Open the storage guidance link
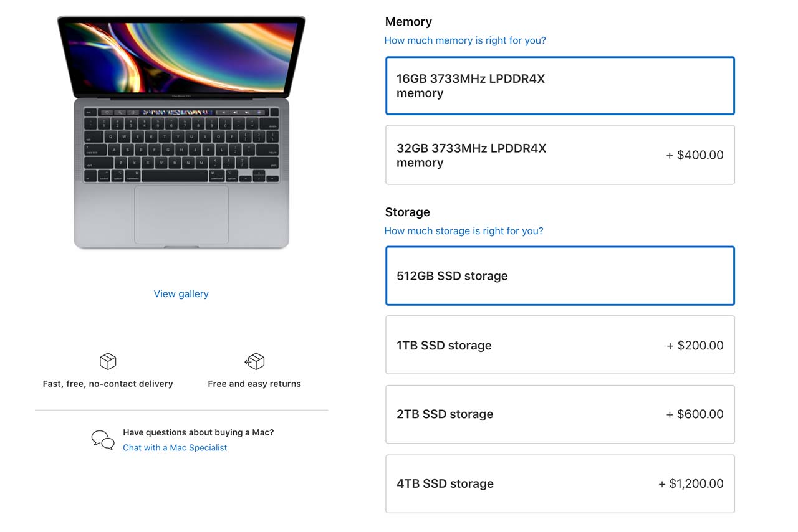Image resolution: width=798 pixels, height=532 pixels. [464, 230]
